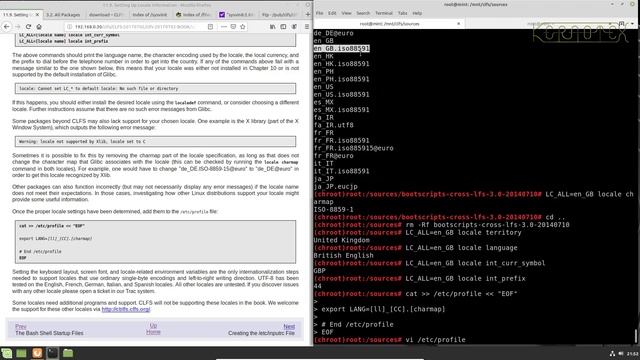Viewport: 640px width, 360px height.
Task: Click the 'United Kingdom' output line
Action: click(x=342, y=240)
